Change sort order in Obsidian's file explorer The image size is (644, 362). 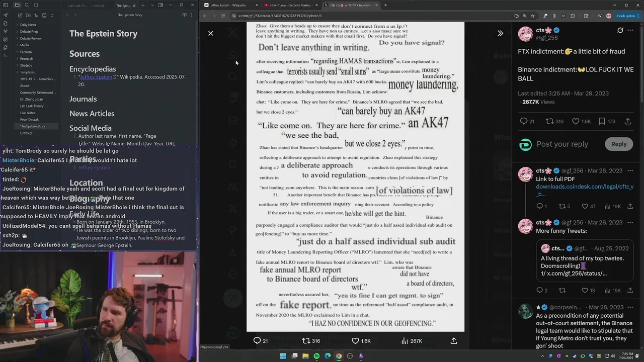pyautogui.click(x=36, y=15)
